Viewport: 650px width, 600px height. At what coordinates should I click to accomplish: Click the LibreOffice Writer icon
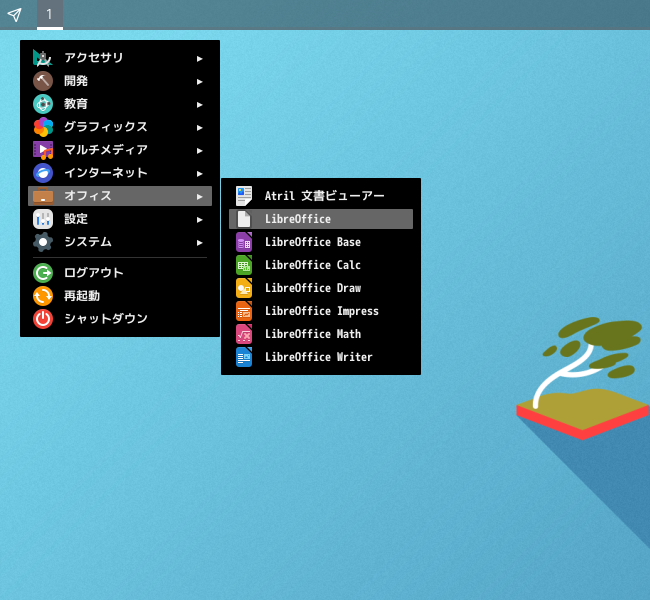point(244,357)
